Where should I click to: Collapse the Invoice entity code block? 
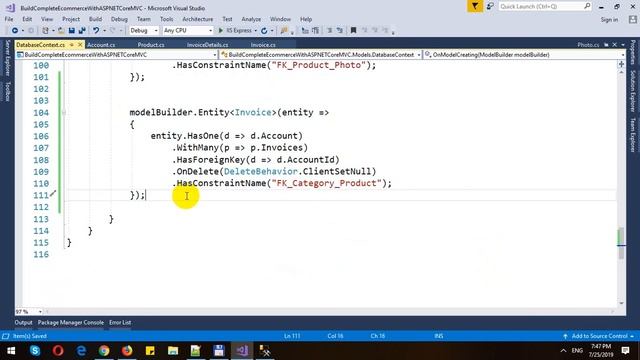click(x=64, y=113)
